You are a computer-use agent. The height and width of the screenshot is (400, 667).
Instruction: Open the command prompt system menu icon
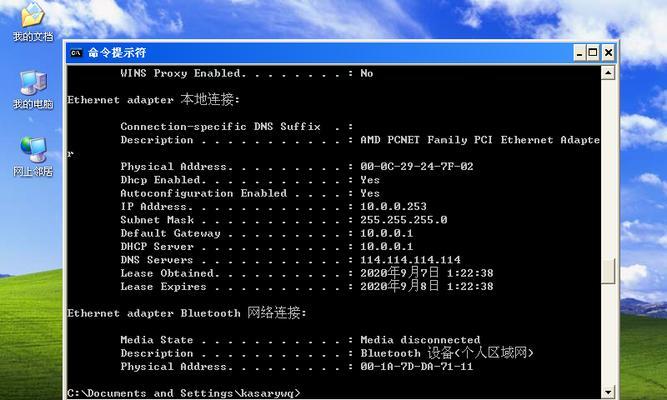tap(76, 53)
